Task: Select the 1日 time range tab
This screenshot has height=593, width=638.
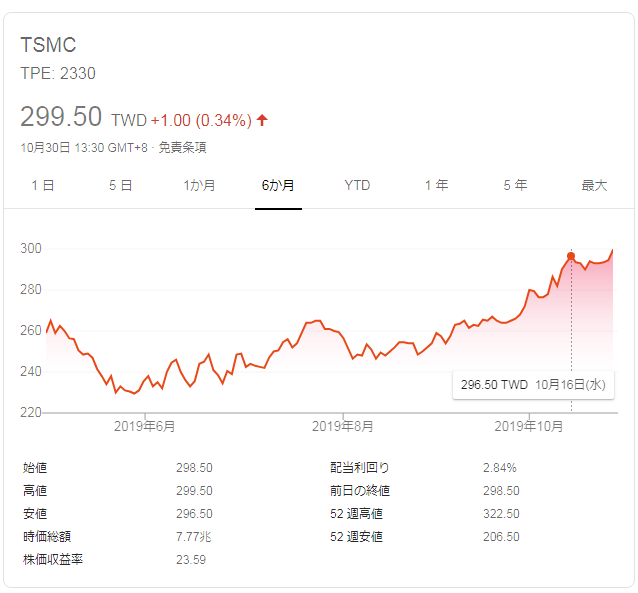Action: click(x=43, y=185)
